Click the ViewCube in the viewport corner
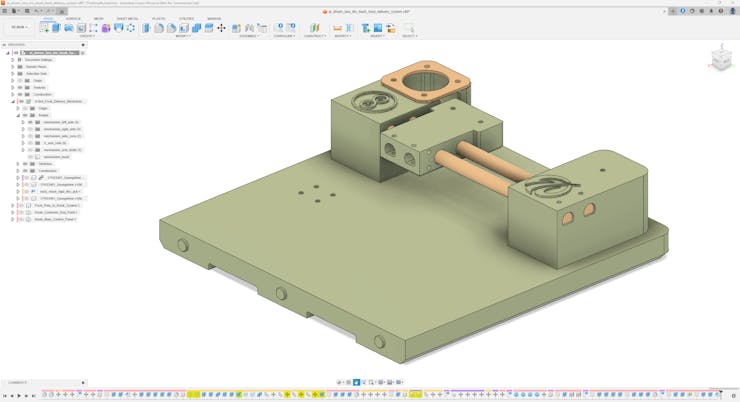The height and width of the screenshot is (402, 740). pyautogui.click(x=721, y=59)
